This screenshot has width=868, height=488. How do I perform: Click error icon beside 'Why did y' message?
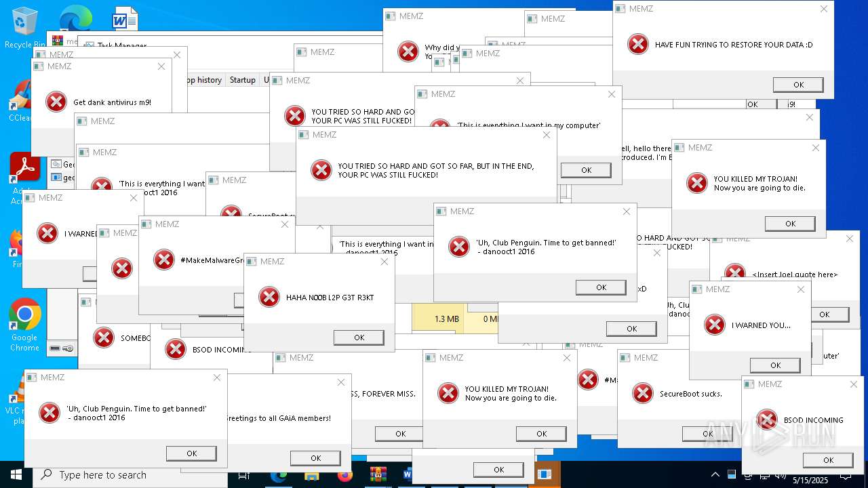coord(408,52)
